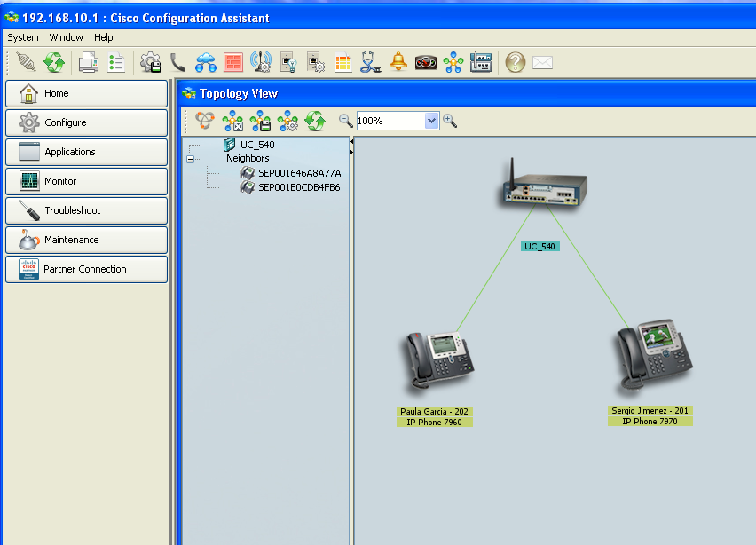
Task: Select the UC_540 router device image
Action: (x=542, y=185)
